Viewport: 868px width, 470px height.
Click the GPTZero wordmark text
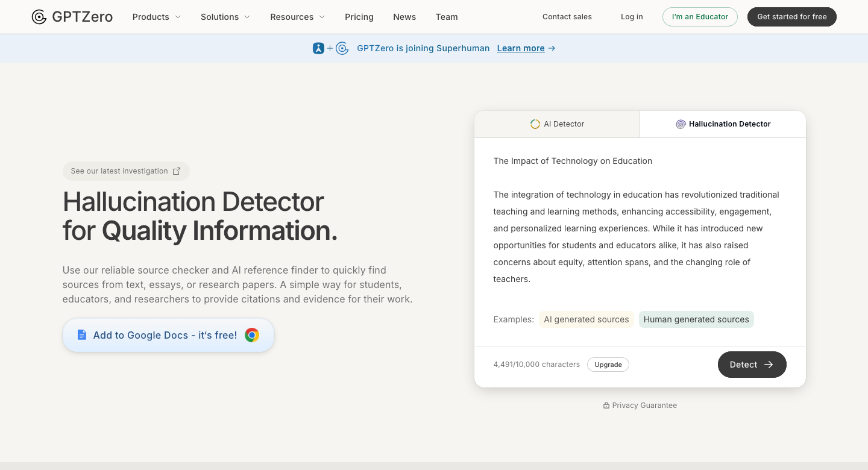tap(83, 17)
